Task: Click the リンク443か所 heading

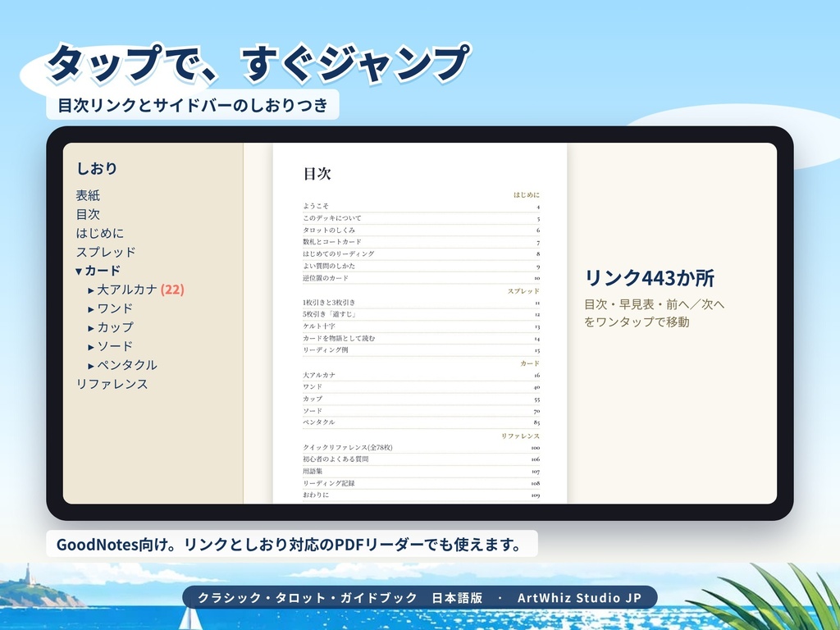Action: (650, 278)
